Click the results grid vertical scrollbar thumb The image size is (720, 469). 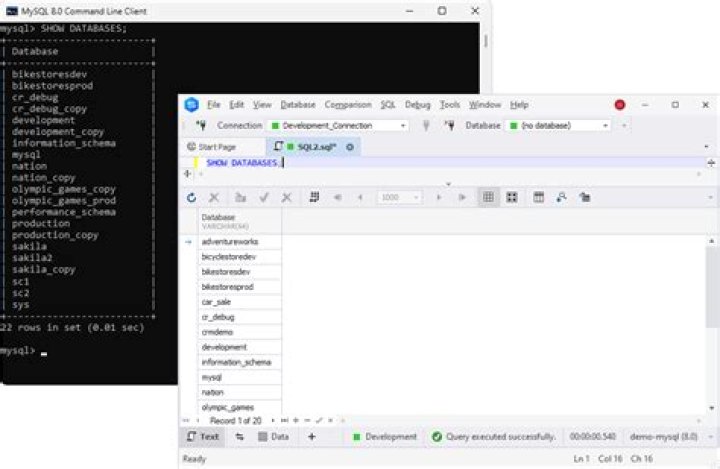pos(711,287)
